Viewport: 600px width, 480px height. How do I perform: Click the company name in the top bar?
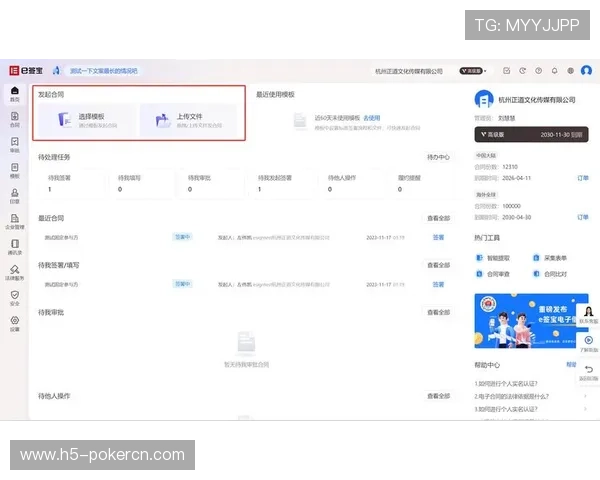coord(409,71)
